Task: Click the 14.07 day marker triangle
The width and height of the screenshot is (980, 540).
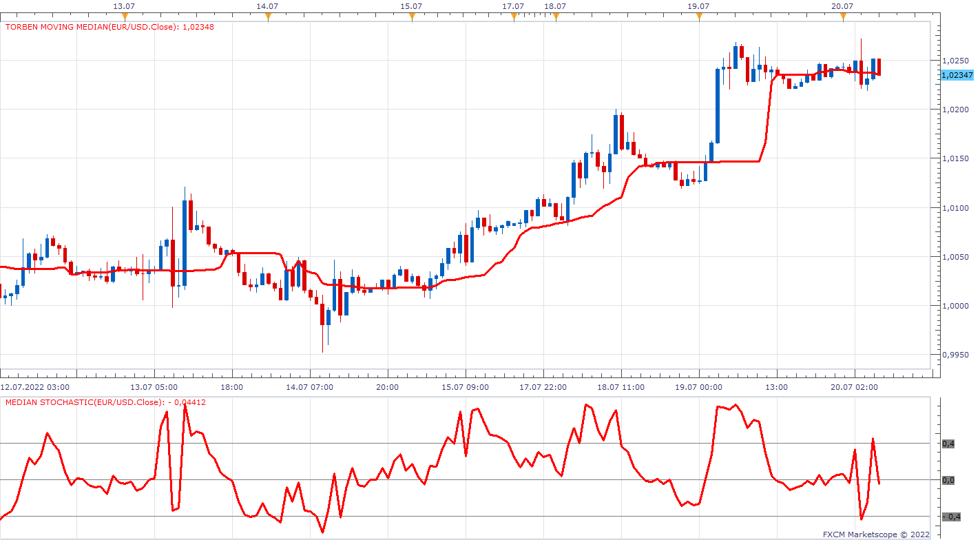Action: click(268, 17)
